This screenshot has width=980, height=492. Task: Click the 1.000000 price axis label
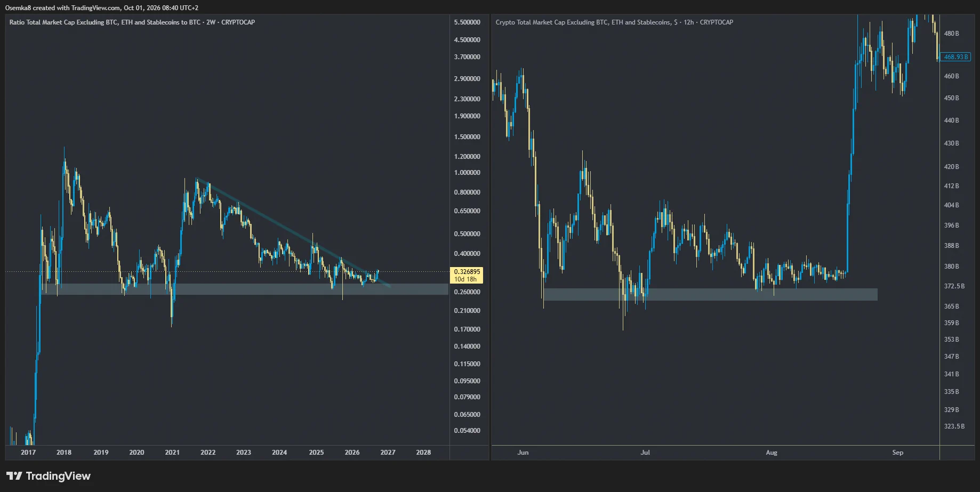click(467, 173)
